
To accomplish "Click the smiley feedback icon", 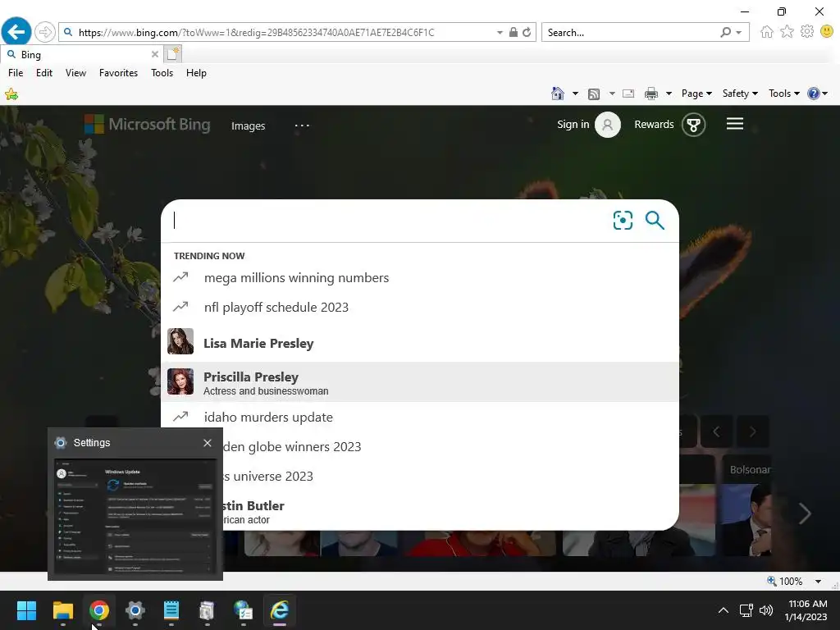I will click(827, 32).
